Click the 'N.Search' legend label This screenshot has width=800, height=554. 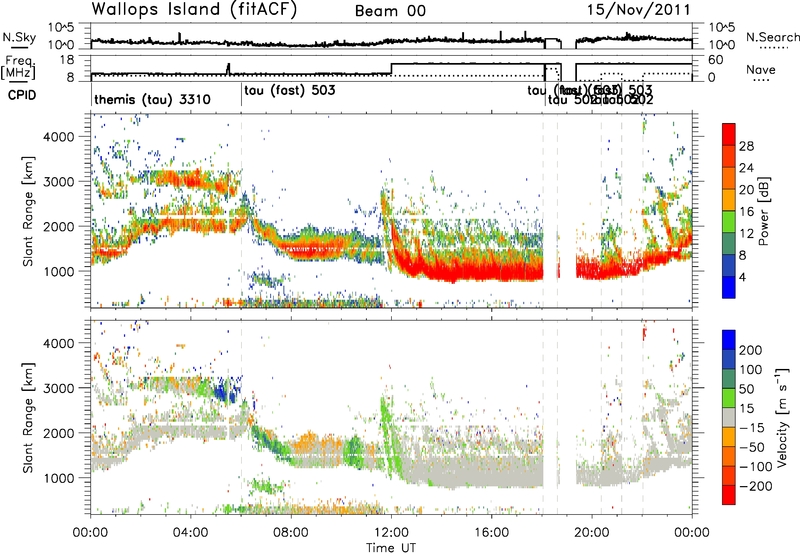point(772,37)
